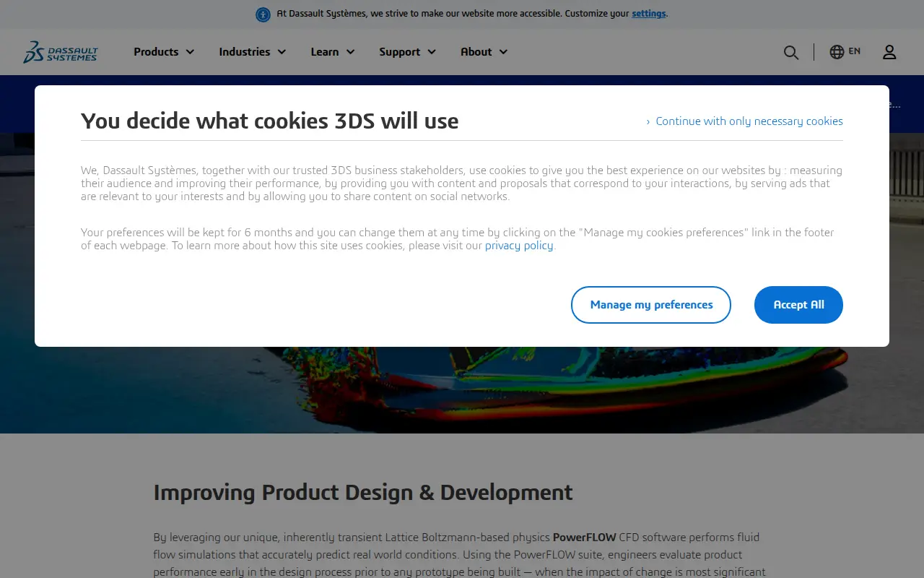Screen dimensions: 924x578
Task: Expand the Support menu
Action: [408, 52]
